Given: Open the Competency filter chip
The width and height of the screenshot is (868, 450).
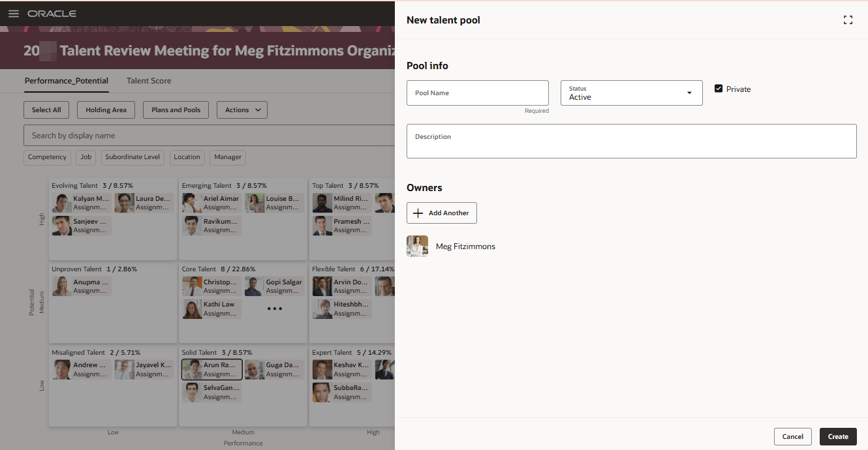Looking at the screenshot, I should pyautogui.click(x=47, y=157).
